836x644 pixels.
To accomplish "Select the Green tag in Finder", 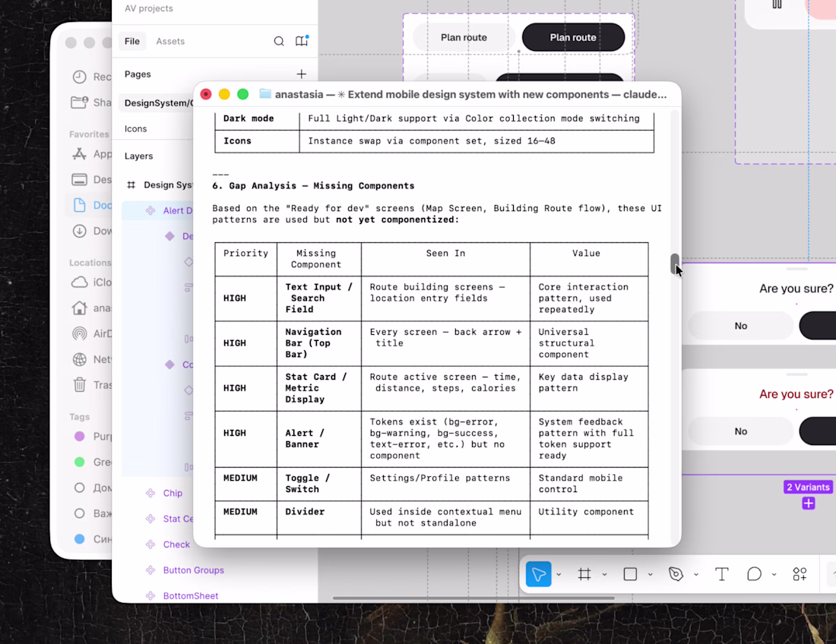I will click(92, 462).
